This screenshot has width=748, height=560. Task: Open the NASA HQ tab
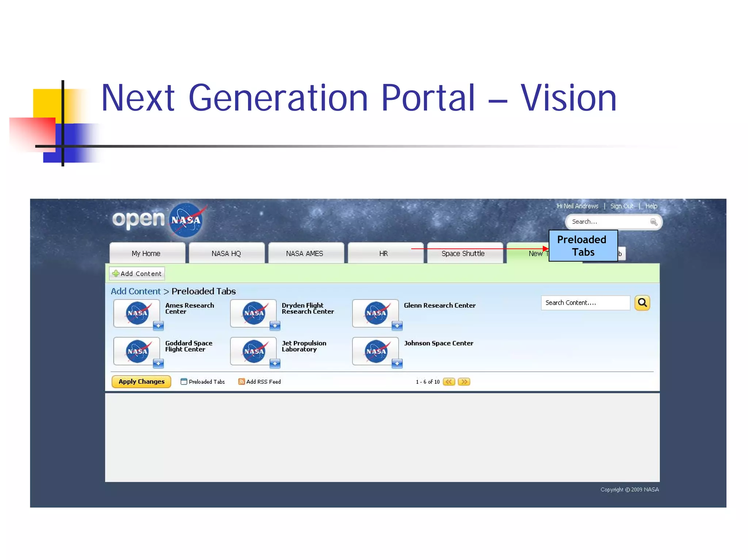[x=226, y=253]
